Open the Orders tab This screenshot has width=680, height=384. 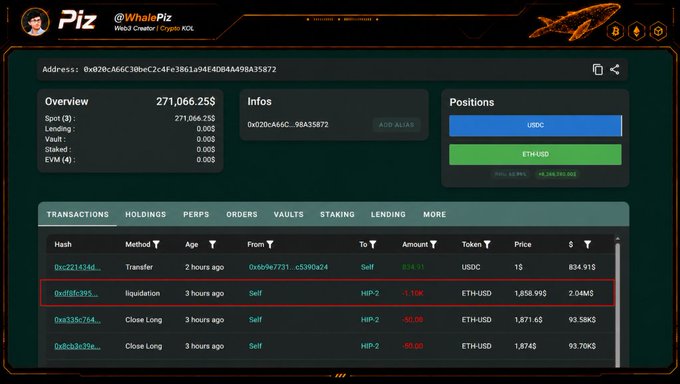[x=242, y=214]
